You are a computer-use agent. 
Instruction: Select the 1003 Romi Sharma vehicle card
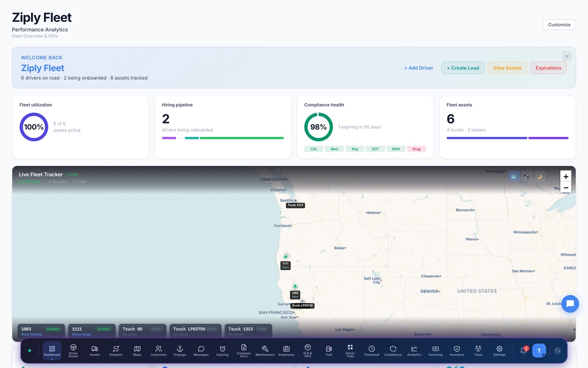[x=41, y=331]
